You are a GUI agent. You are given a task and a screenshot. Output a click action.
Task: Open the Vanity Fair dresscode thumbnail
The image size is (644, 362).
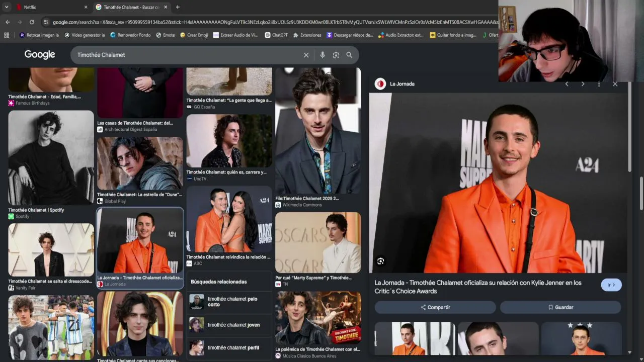coord(51,250)
